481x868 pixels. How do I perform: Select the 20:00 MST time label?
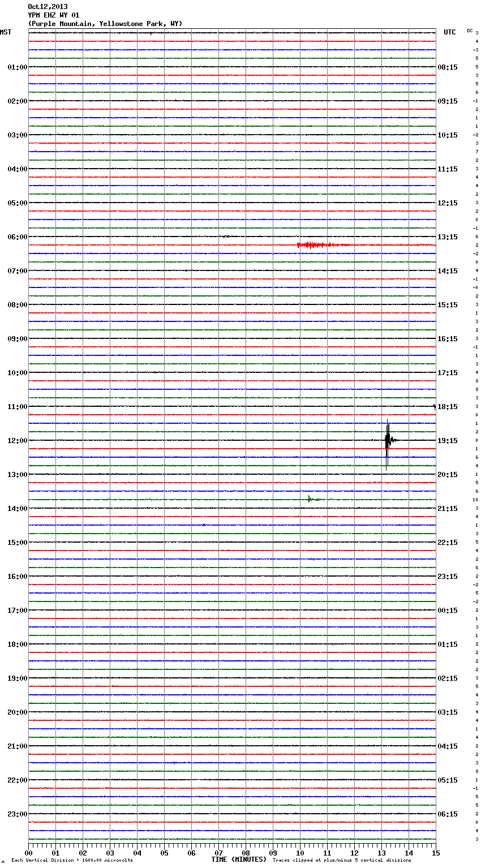point(18,712)
